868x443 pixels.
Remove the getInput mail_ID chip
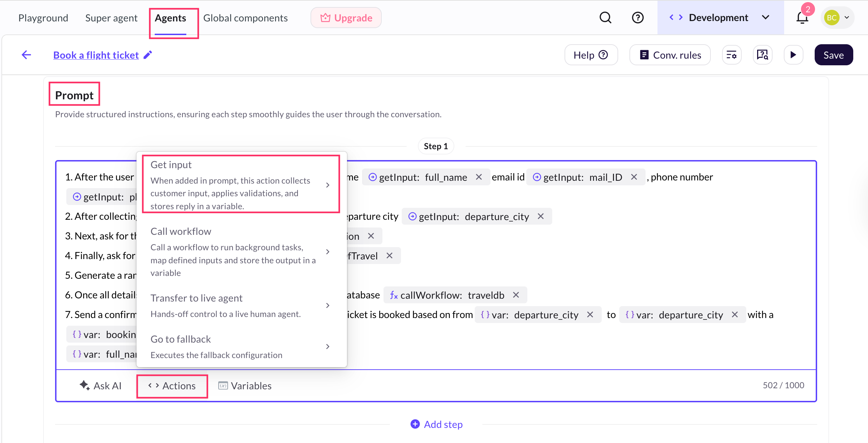(634, 177)
